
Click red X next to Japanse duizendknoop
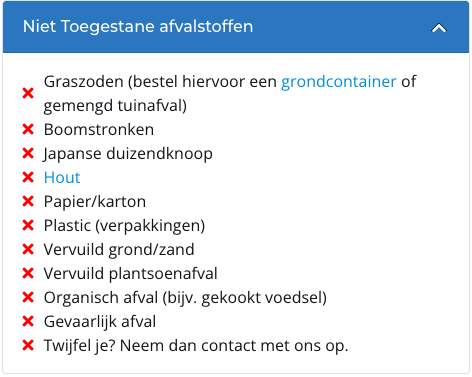point(28,153)
